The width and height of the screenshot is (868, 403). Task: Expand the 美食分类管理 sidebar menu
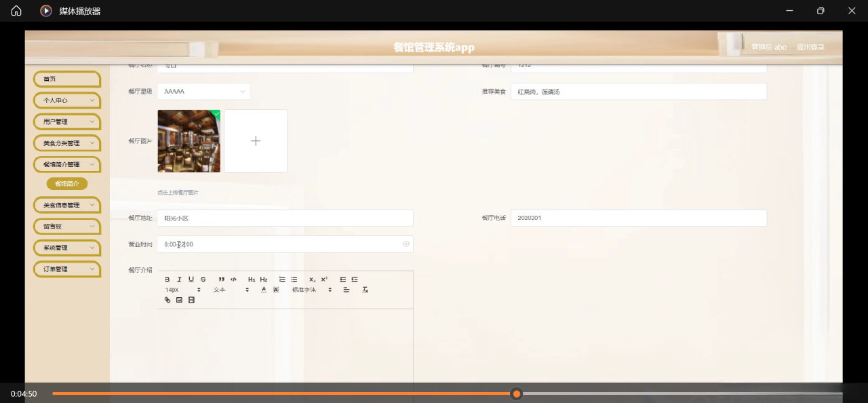point(67,143)
